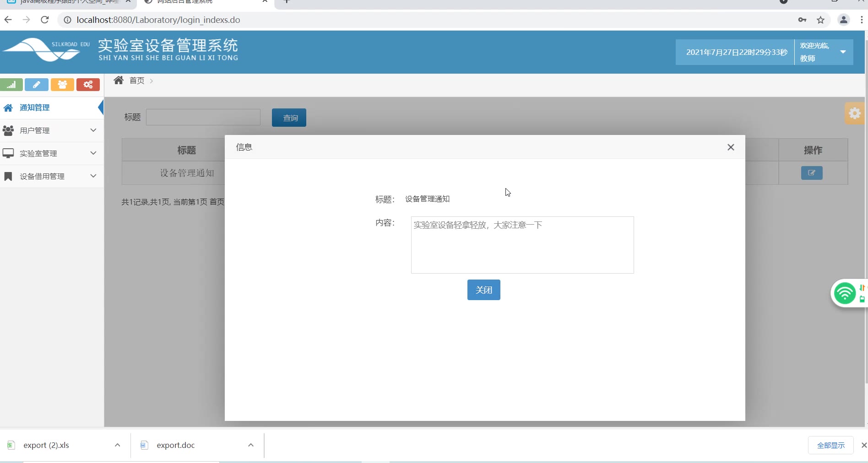Go back to previous page
The width and height of the screenshot is (868, 463).
[8, 20]
